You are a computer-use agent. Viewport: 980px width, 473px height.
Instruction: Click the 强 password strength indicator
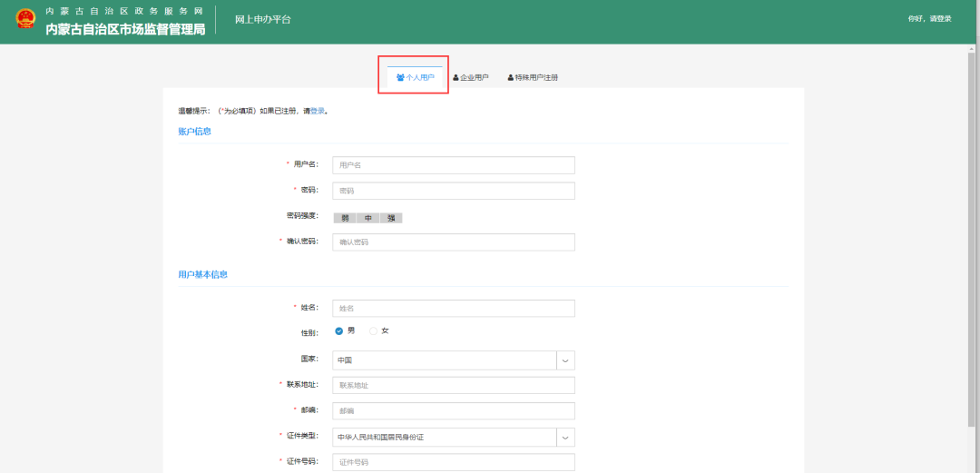[x=391, y=219]
